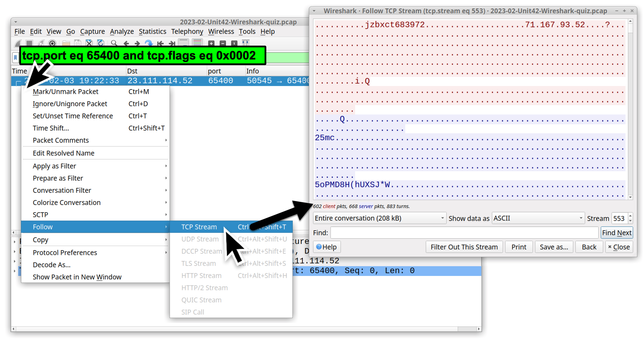Viewport: 644px width, 340px height.
Task: Click Decode As... menu entry
Action: tap(95, 265)
